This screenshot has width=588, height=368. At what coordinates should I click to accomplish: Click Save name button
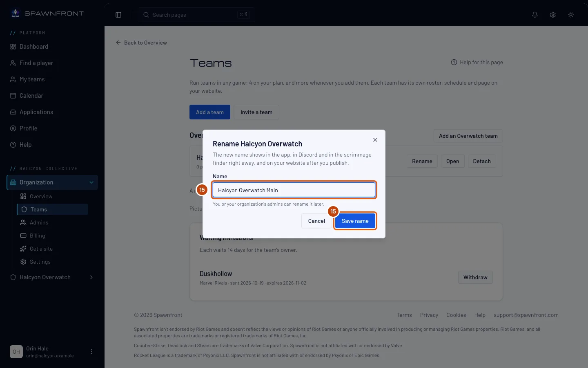[355, 221]
